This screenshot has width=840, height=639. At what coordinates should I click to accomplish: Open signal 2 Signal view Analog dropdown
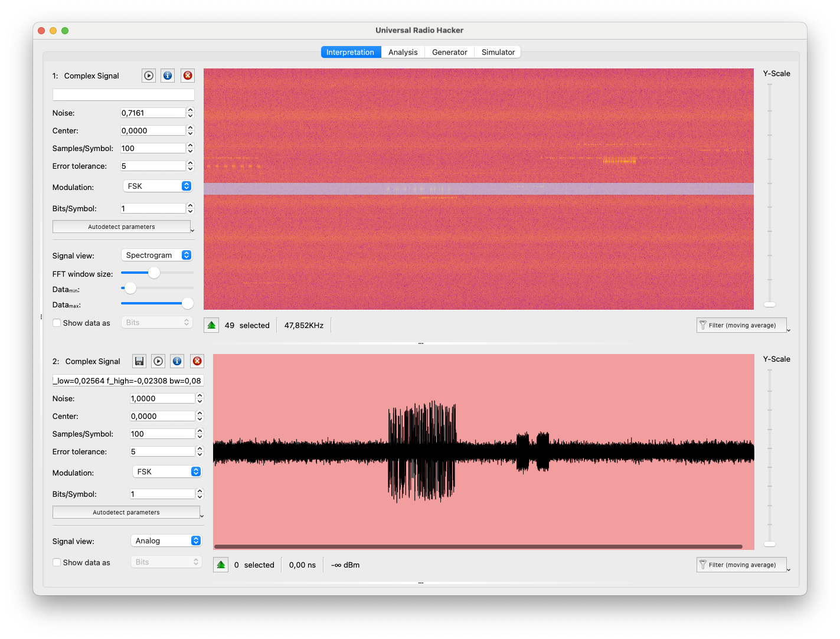tap(167, 540)
